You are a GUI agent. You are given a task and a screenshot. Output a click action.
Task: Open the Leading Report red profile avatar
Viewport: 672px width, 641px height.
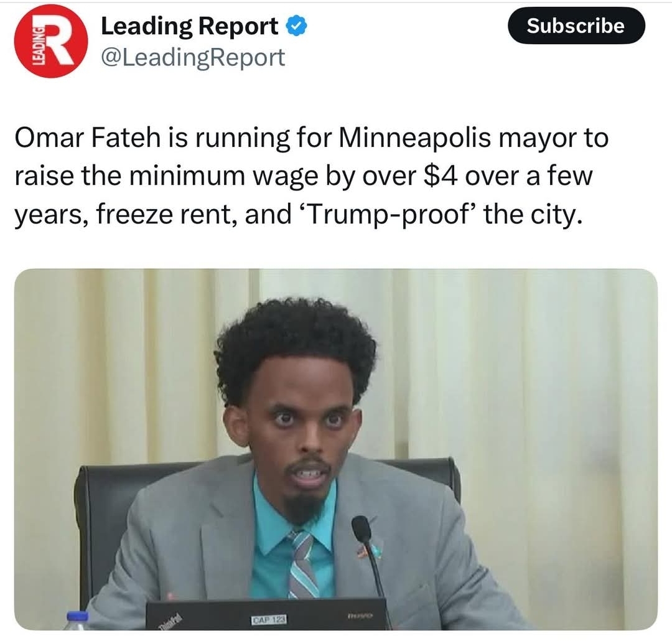pos(51,41)
